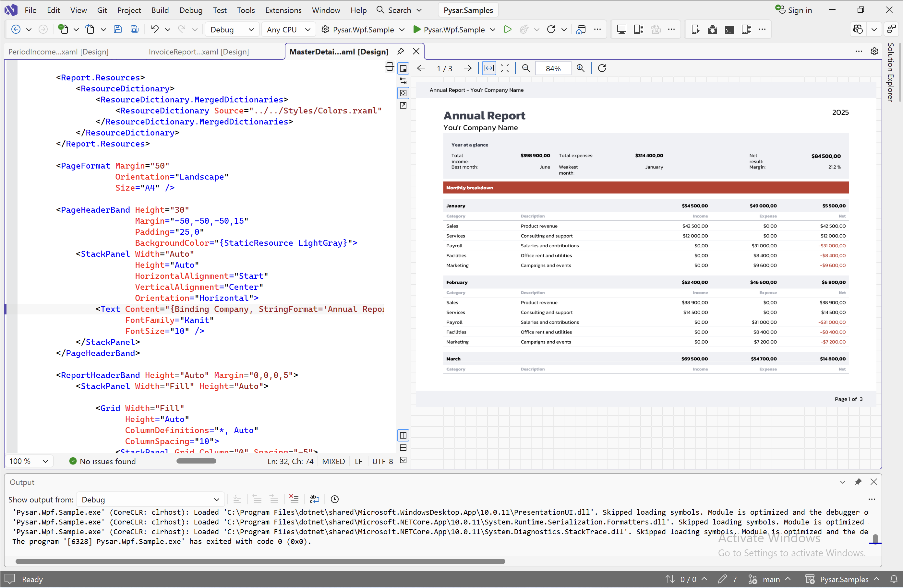Image resolution: width=903 pixels, height=588 pixels.
Task: Expand the Copilot options dropdown arrow
Action: coord(874,29)
